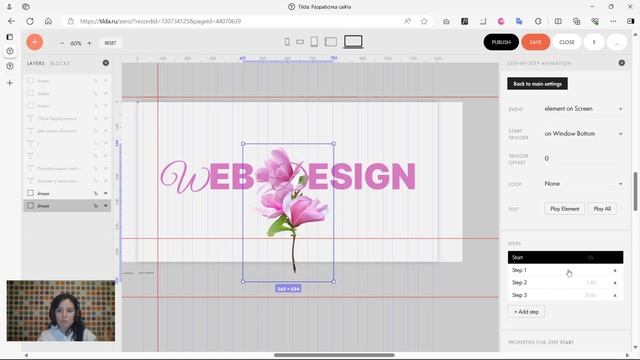Toggle lock icon of highlighted shape layer

95,206
